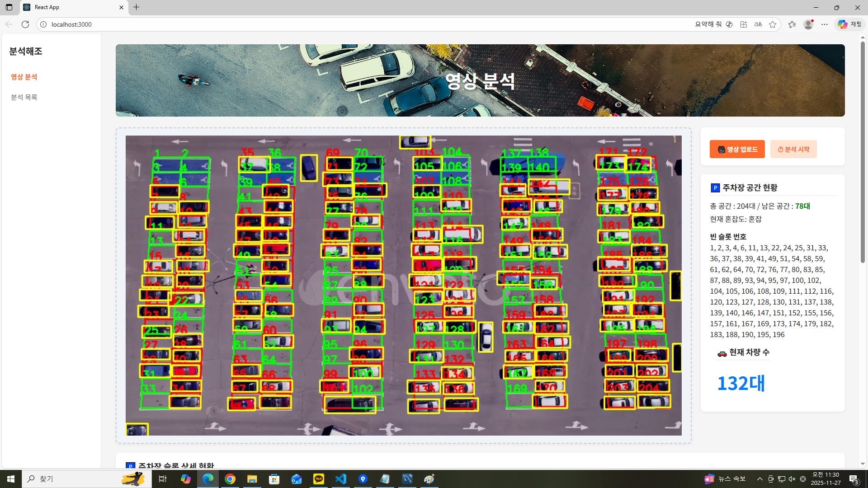Screen dimensions: 868x488
Task: Click the tab actions icon at top left
Action: [9, 7]
